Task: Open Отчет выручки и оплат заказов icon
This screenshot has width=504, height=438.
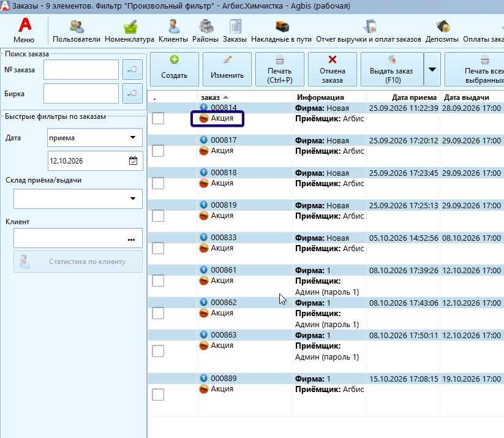Action: (x=370, y=26)
